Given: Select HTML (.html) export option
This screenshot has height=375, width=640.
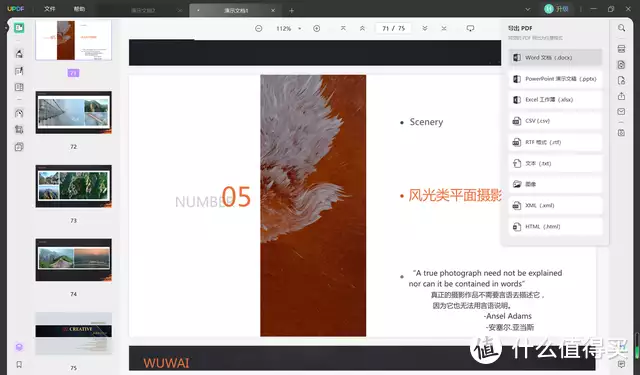Looking at the screenshot, I should [x=555, y=226].
